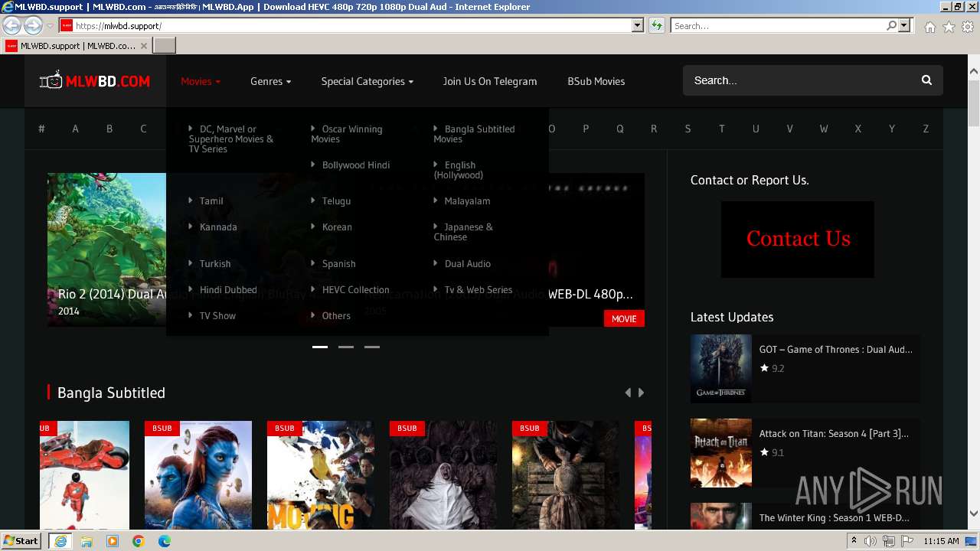Open Attack on Titan Season 4 update
980x551 pixels.
click(834, 433)
